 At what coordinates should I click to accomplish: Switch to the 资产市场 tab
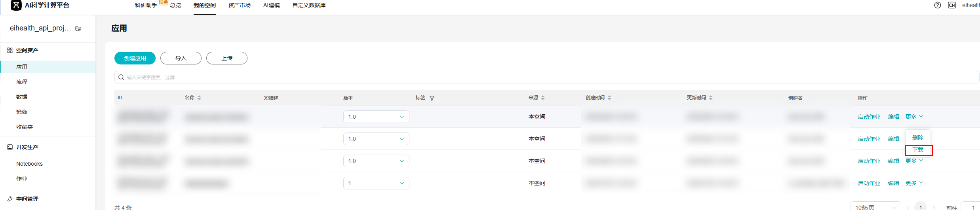click(239, 5)
